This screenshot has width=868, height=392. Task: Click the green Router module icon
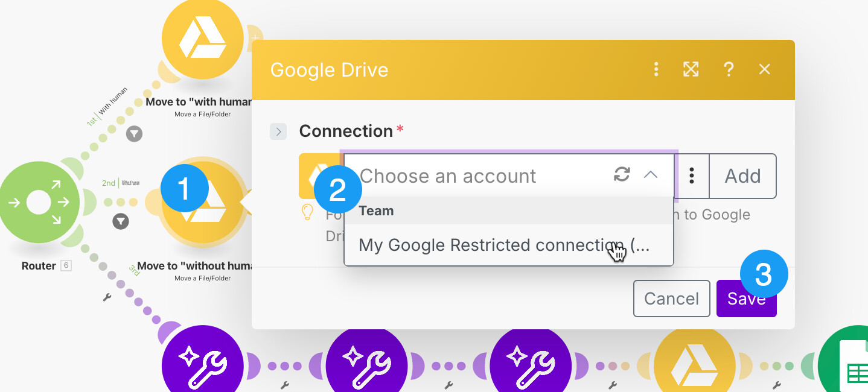[39, 202]
